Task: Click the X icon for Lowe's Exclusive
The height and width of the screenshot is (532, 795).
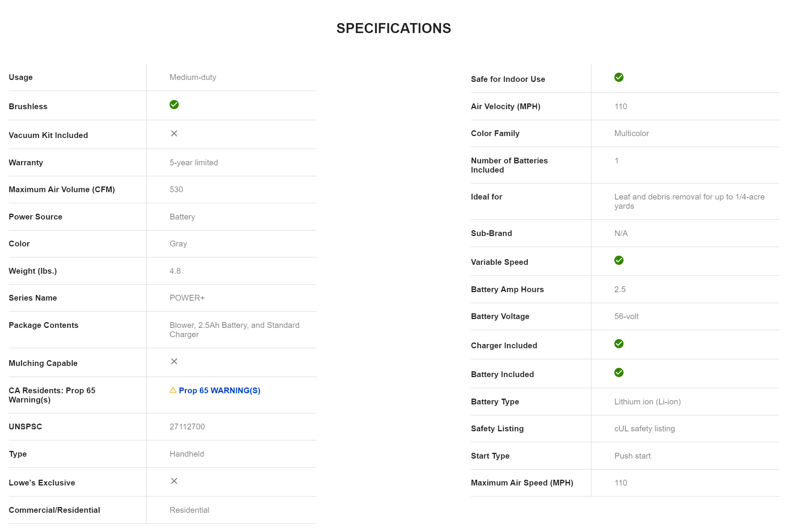Action: pos(174,481)
